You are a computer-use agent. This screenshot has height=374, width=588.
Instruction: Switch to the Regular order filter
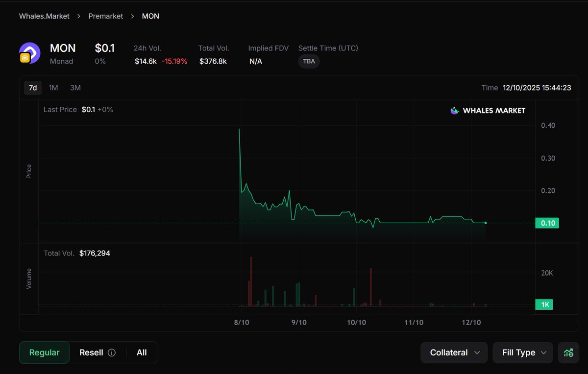click(x=45, y=352)
